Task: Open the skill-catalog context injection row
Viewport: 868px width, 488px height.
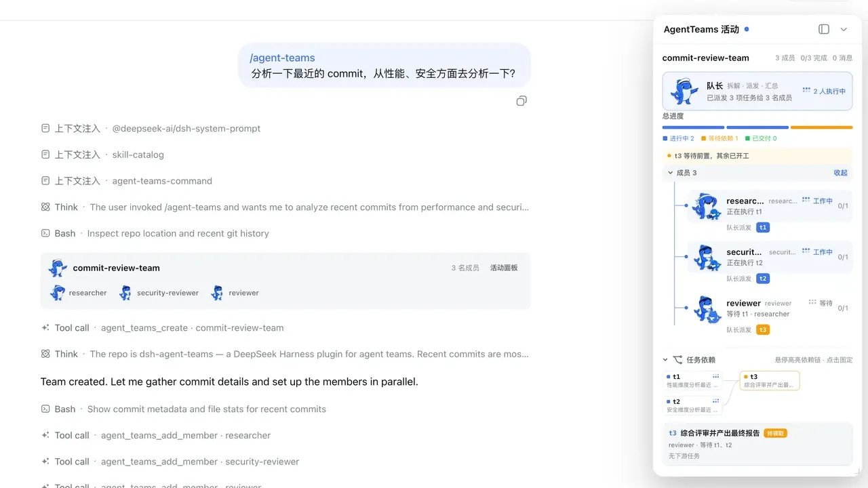Action: tap(102, 155)
